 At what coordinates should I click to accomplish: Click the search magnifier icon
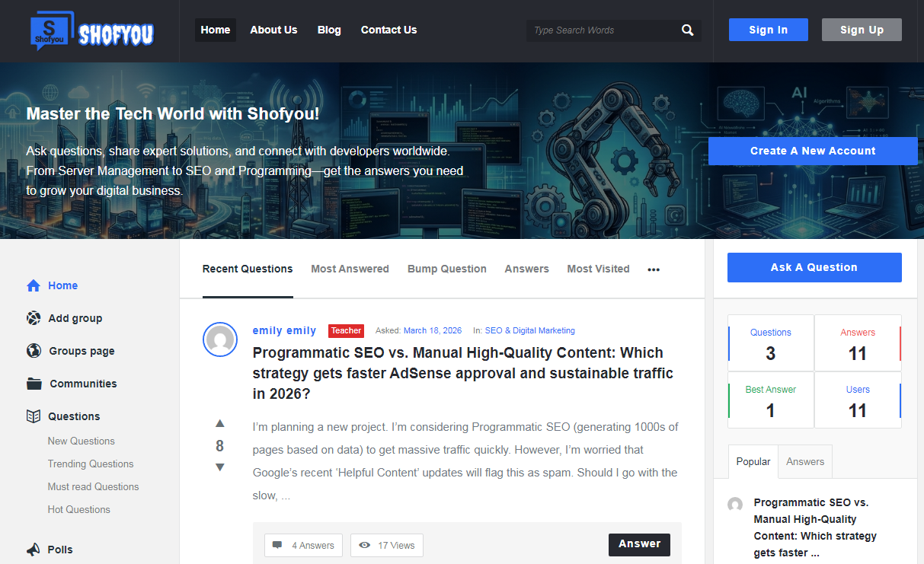[687, 30]
